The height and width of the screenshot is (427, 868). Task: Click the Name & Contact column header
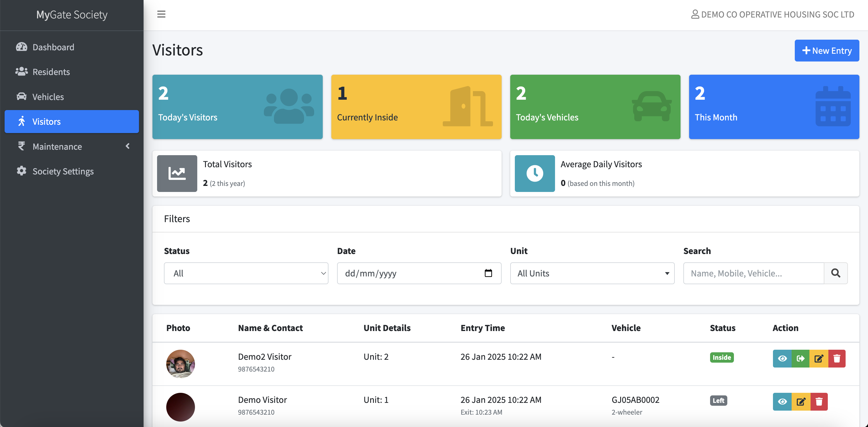[x=270, y=328]
